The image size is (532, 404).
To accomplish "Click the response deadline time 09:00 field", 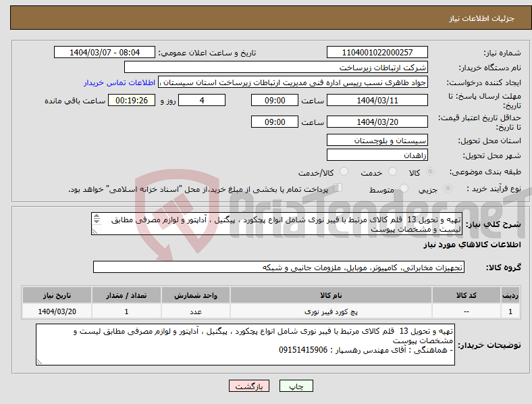I will (275, 100).
